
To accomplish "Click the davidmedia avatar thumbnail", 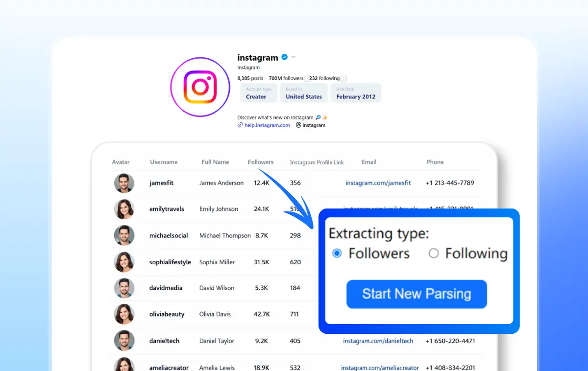I will click(x=124, y=288).
